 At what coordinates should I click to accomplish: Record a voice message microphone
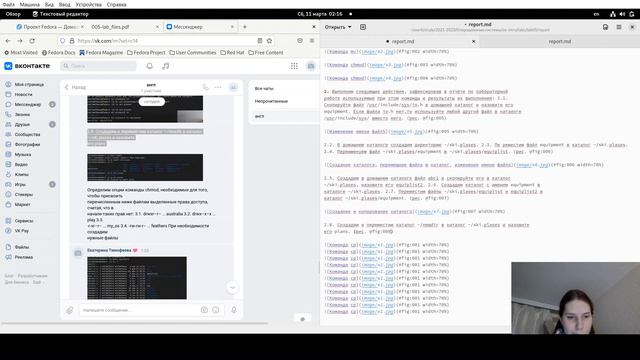click(234, 310)
